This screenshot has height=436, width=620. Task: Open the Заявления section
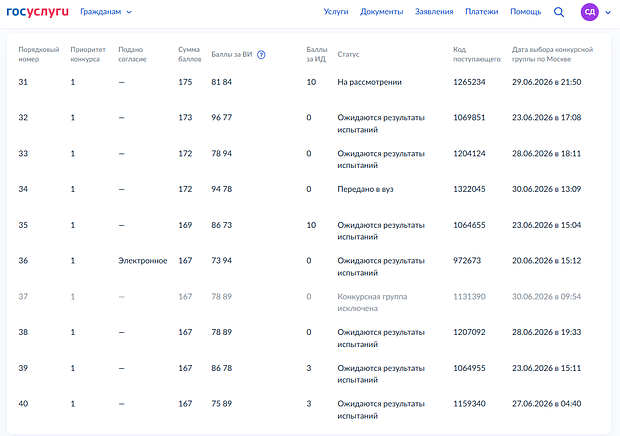(x=434, y=12)
